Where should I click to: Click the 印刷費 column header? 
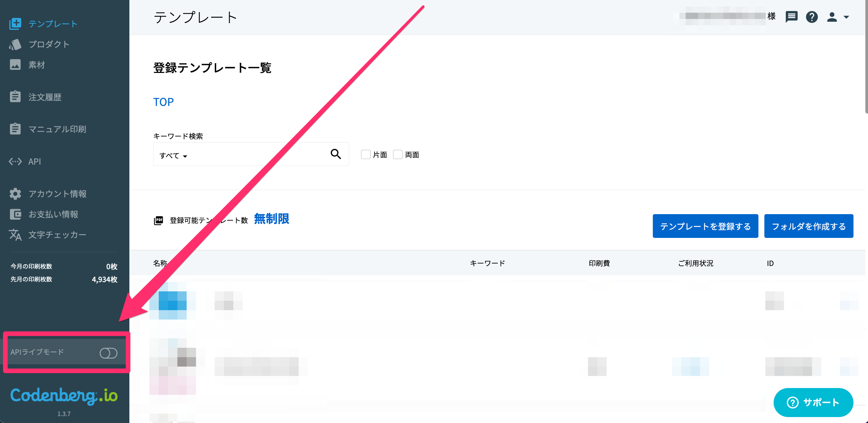click(x=599, y=263)
